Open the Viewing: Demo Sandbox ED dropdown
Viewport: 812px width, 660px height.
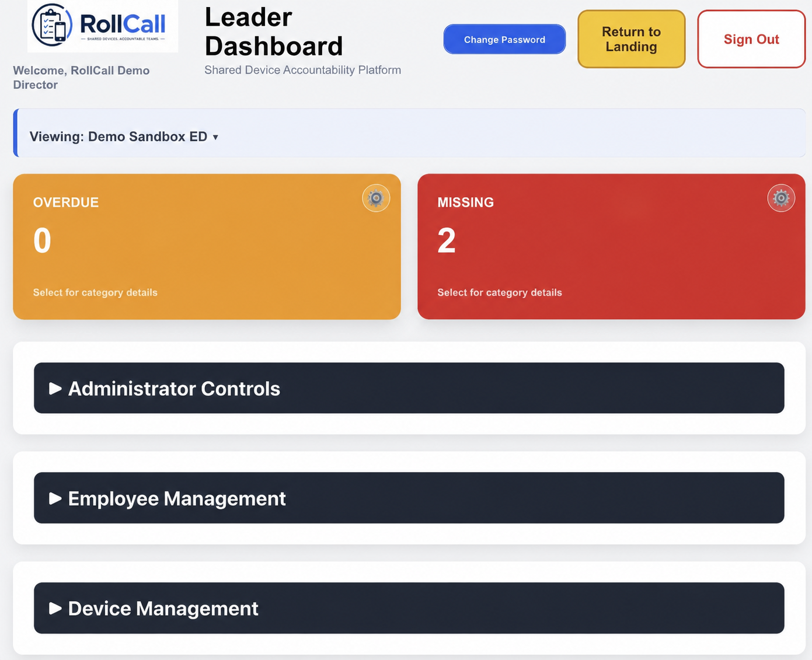[124, 137]
